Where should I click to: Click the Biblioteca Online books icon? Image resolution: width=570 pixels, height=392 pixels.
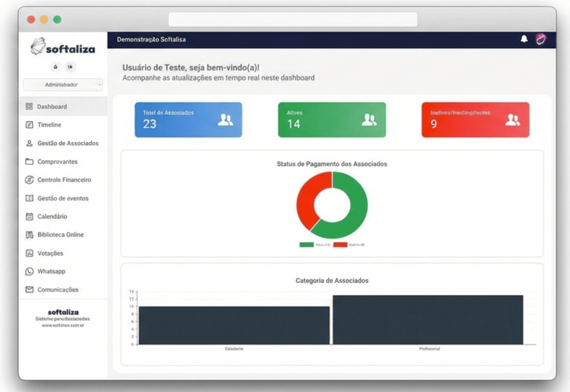(29, 235)
